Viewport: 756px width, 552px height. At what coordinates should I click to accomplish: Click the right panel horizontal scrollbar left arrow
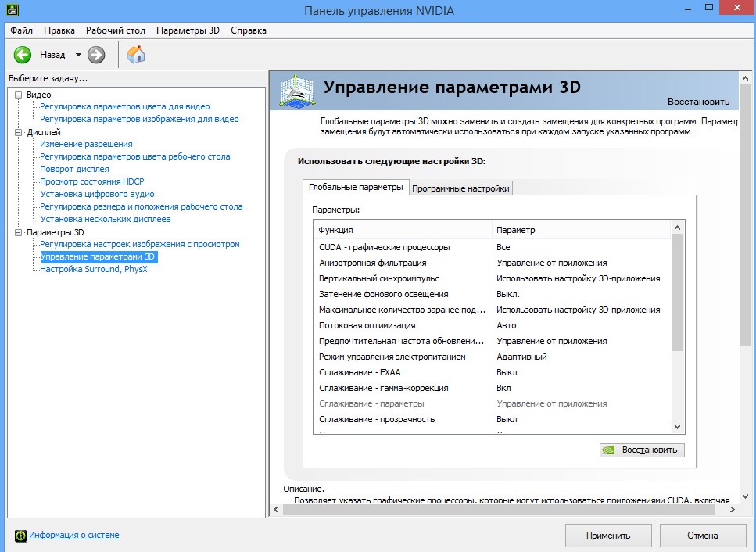(x=276, y=509)
